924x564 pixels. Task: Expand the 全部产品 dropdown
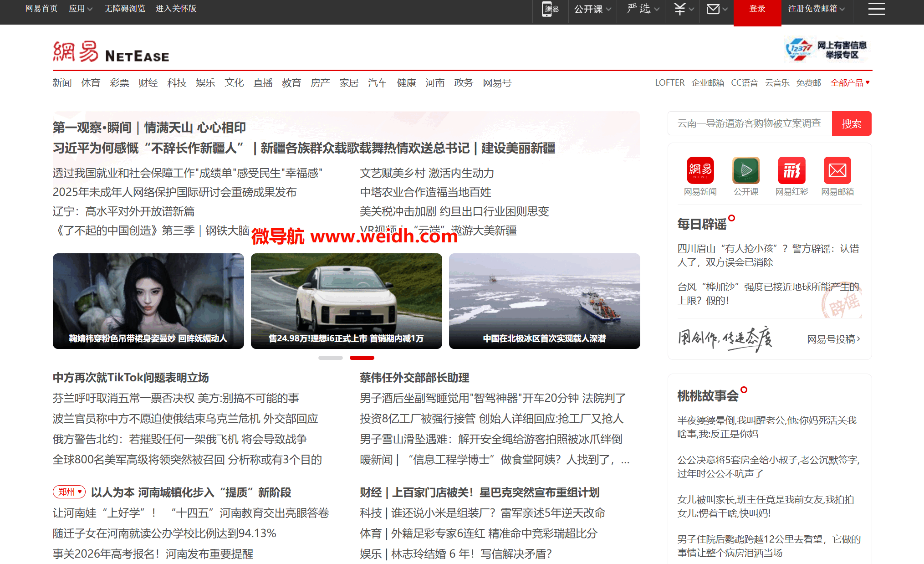pyautogui.click(x=850, y=83)
